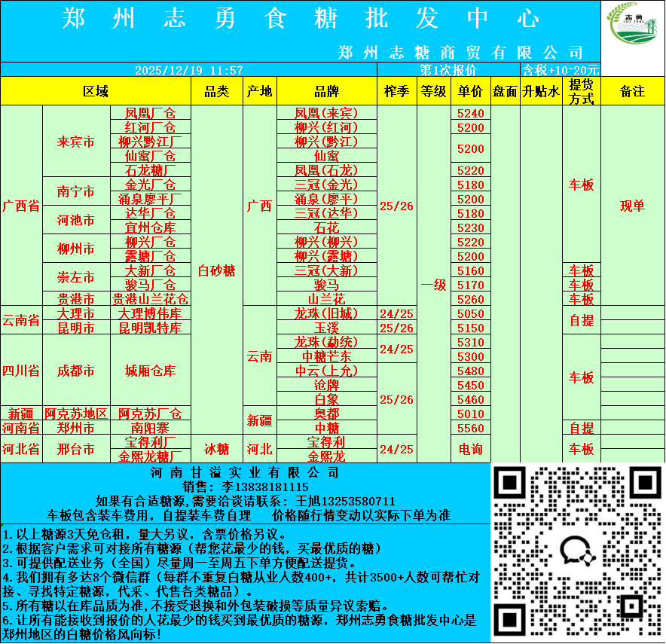
Task: Click the 志勇 company logo
Action: [633, 31]
